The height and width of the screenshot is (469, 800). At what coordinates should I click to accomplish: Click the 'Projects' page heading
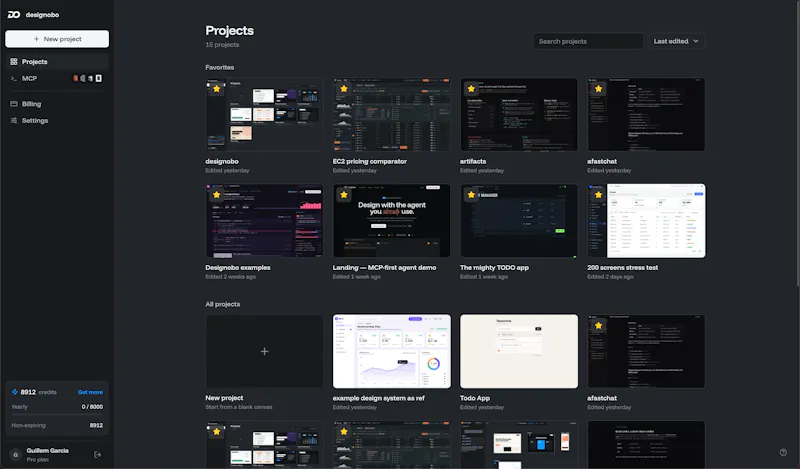(230, 31)
